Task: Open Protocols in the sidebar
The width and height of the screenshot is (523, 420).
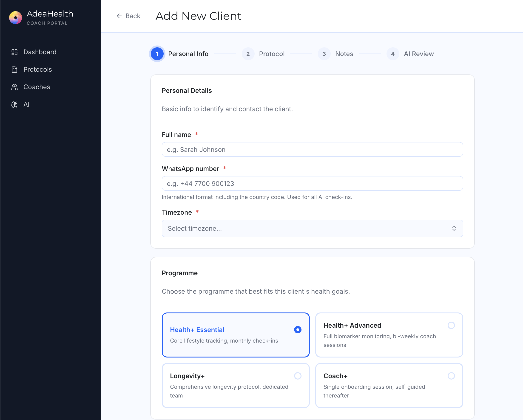Action: click(51, 70)
